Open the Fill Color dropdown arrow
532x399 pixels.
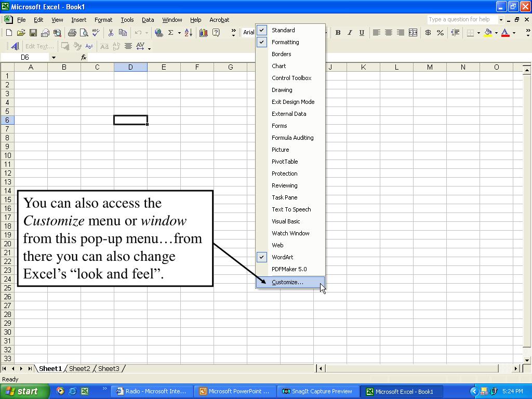(x=496, y=33)
